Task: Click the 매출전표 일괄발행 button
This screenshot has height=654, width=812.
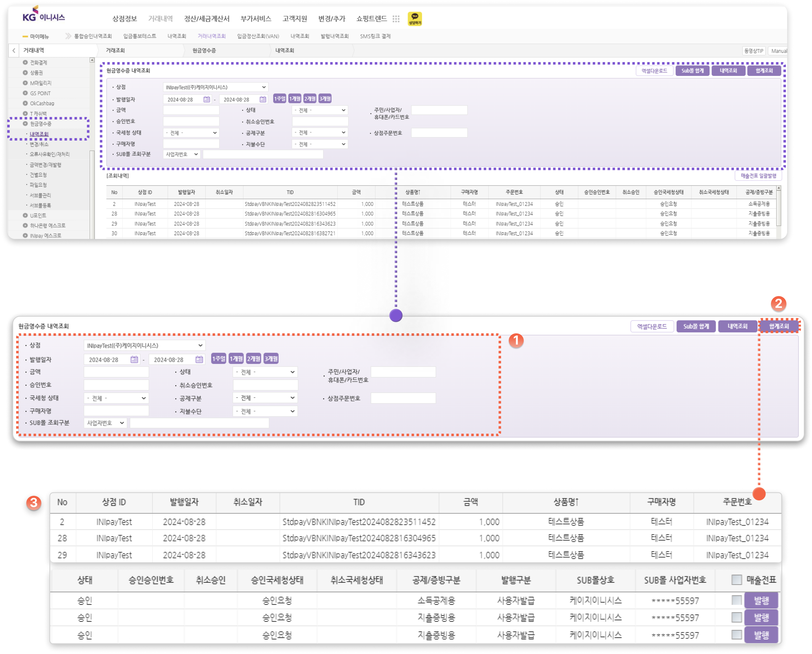Action: [x=758, y=176]
